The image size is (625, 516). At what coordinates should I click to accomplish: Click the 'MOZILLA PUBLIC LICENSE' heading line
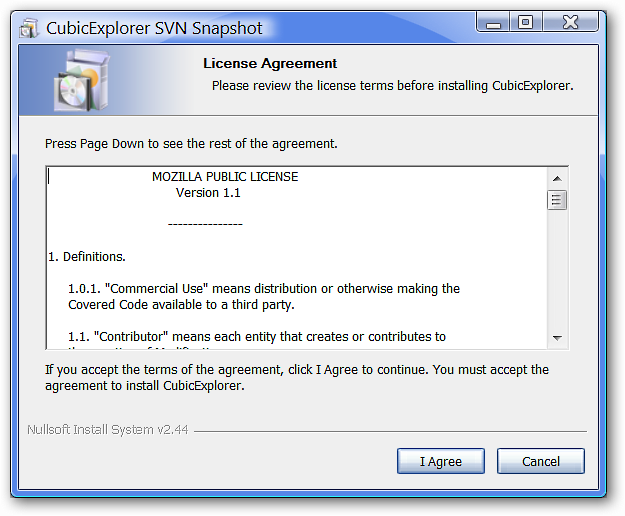click(x=225, y=177)
